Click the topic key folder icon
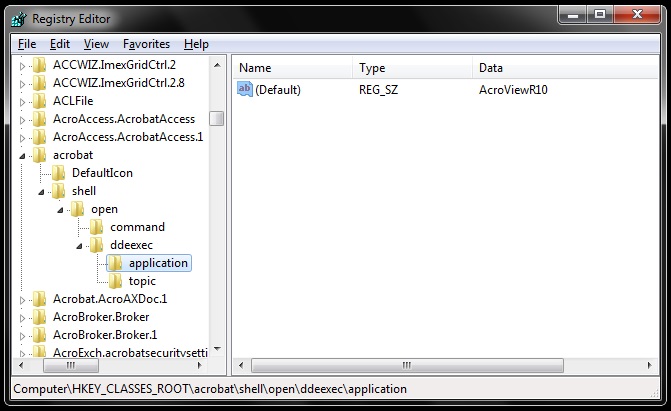671x411 pixels. tap(116, 281)
